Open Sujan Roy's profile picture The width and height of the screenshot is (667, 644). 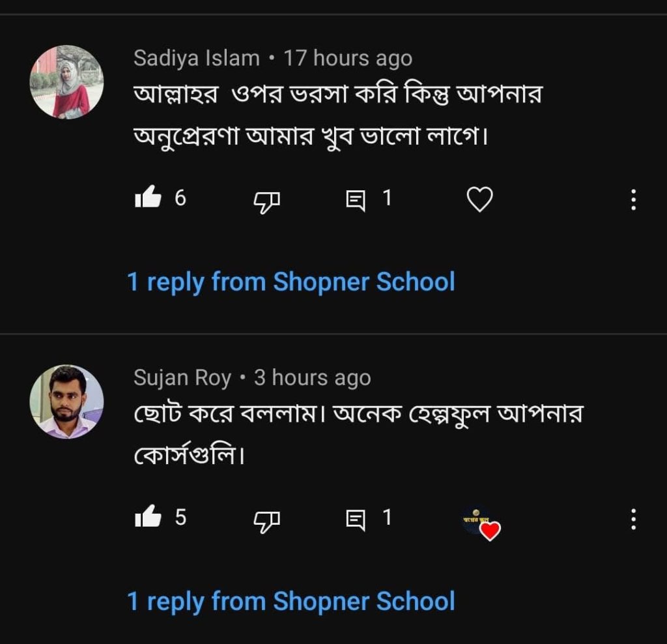[66, 402]
